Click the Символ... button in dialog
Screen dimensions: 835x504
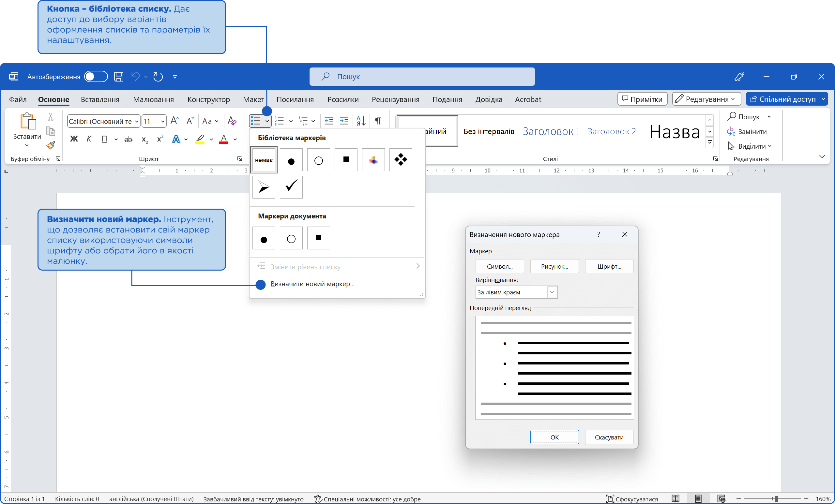(x=499, y=266)
